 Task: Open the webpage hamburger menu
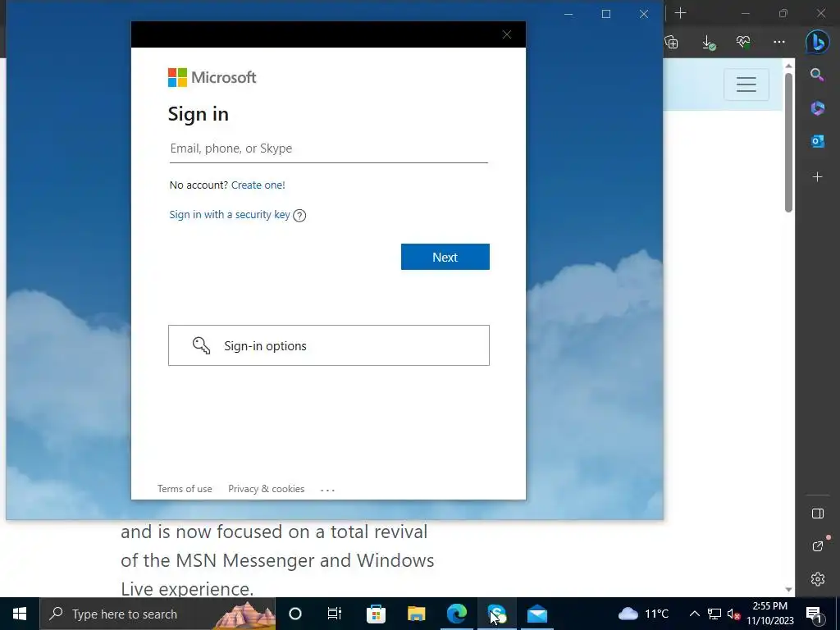click(x=746, y=84)
